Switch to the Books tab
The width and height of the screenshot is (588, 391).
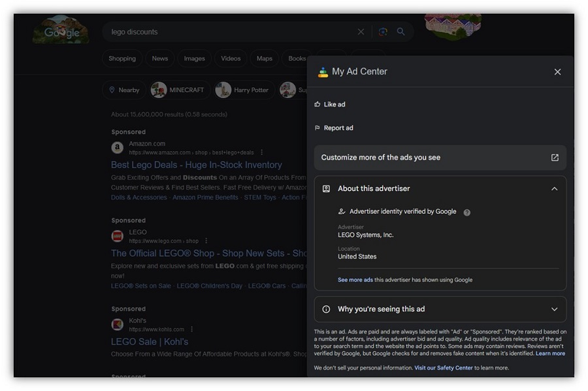coord(297,59)
